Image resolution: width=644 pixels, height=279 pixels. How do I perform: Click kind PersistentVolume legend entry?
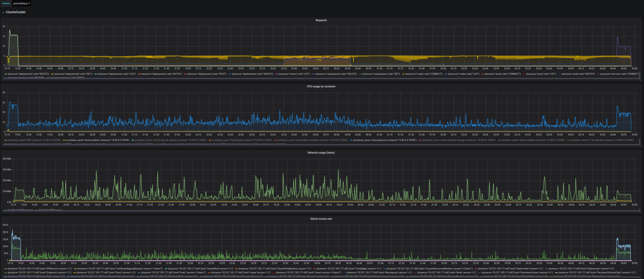517,273
